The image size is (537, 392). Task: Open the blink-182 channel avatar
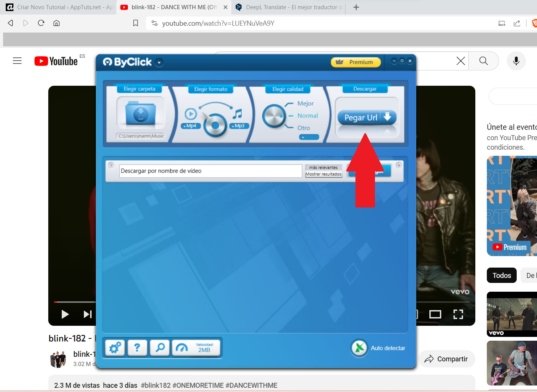coord(58,359)
